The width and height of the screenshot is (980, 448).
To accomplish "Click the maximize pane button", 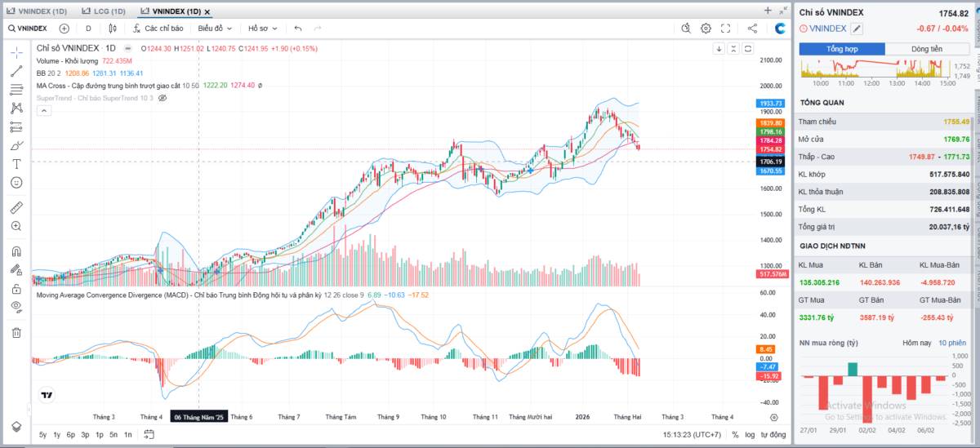I will (x=748, y=48).
